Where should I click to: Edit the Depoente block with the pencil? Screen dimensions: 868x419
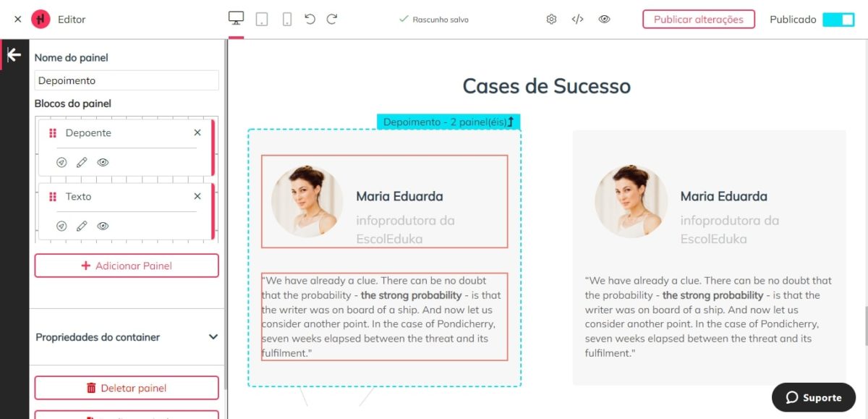pos(82,163)
